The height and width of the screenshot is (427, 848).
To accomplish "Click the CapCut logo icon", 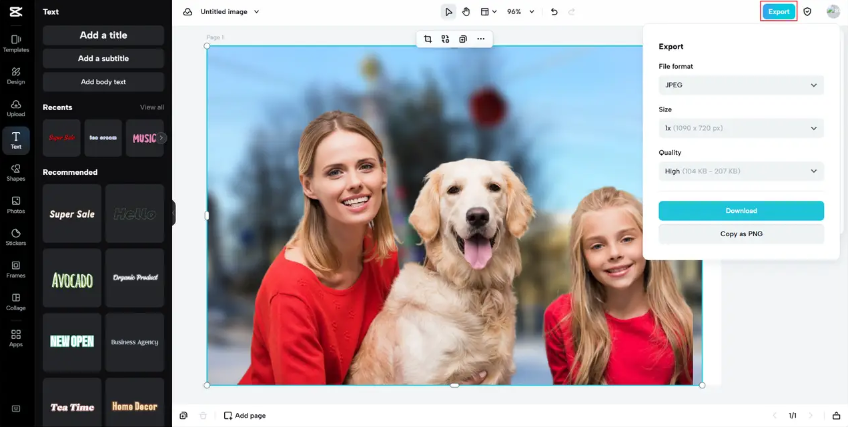I will (x=16, y=11).
